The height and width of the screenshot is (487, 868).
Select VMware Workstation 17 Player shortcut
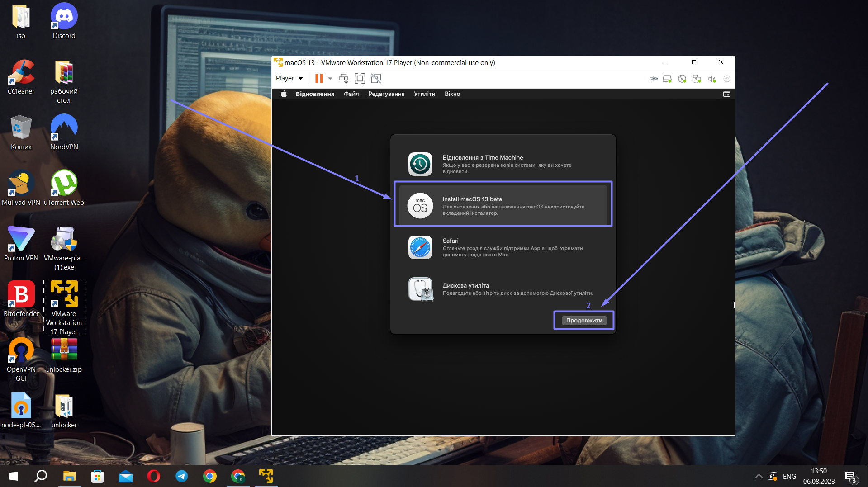64,308
